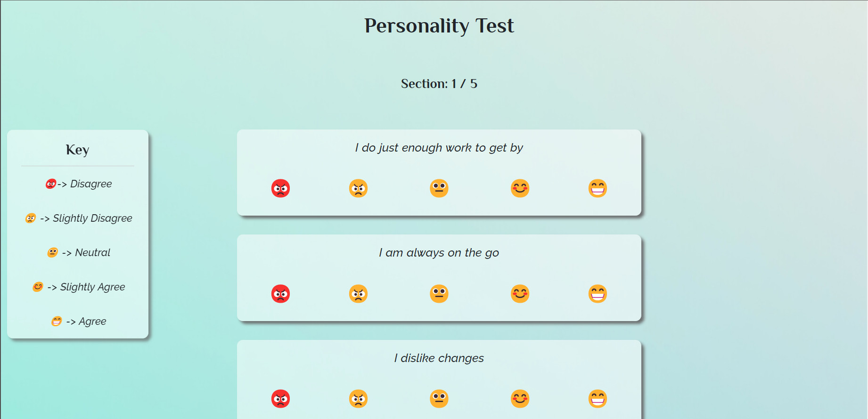
Task: Select the grinning emoji for 'I dislike changes'
Action: pyautogui.click(x=597, y=398)
